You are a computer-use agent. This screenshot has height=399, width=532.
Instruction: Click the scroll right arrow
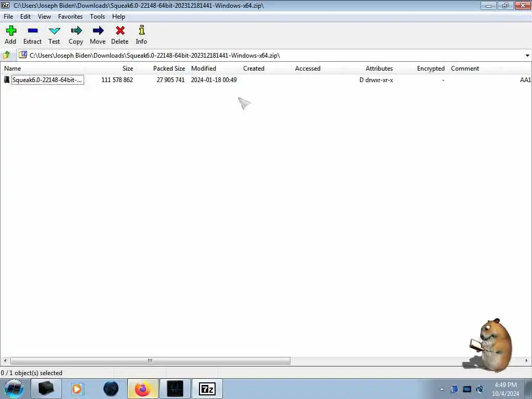[527, 361]
